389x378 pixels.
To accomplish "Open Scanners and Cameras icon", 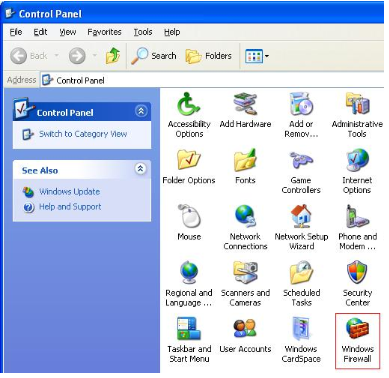I will (245, 284).
